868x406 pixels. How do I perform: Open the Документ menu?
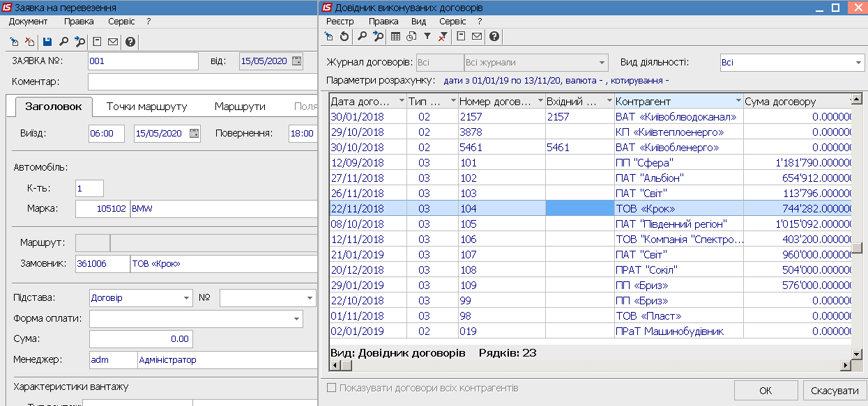coord(29,22)
